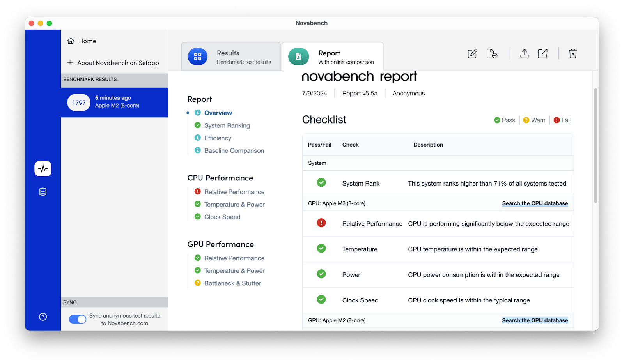Go to Overview section
This screenshot has width=624, height=364.
click(x=218, y=113)
